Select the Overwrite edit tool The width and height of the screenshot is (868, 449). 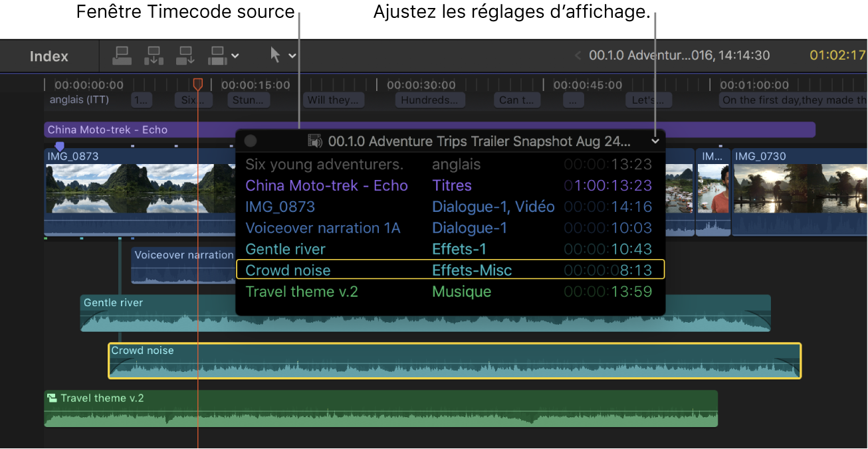point(217,56)
